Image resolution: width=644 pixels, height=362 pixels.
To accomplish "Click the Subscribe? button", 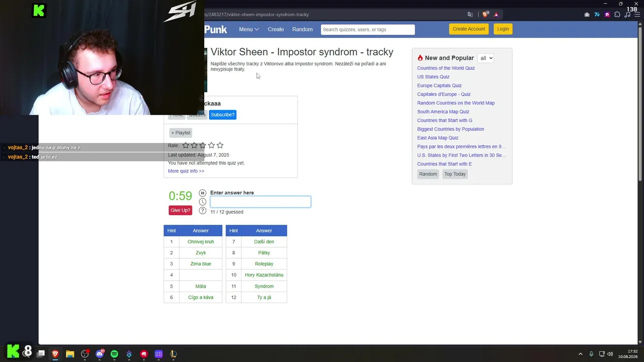I will [x=222, y=115].
